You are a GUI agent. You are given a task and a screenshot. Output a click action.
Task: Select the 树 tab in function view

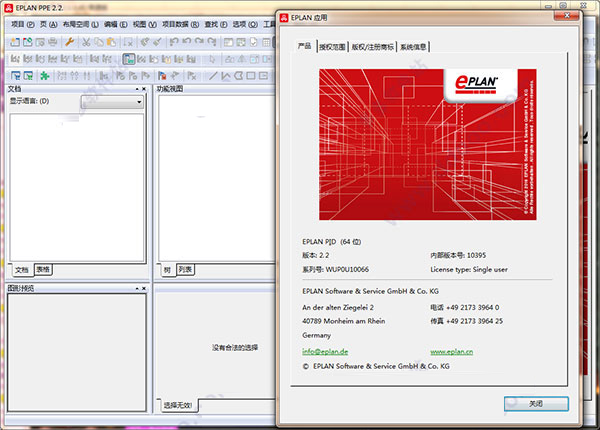(167, 270)
